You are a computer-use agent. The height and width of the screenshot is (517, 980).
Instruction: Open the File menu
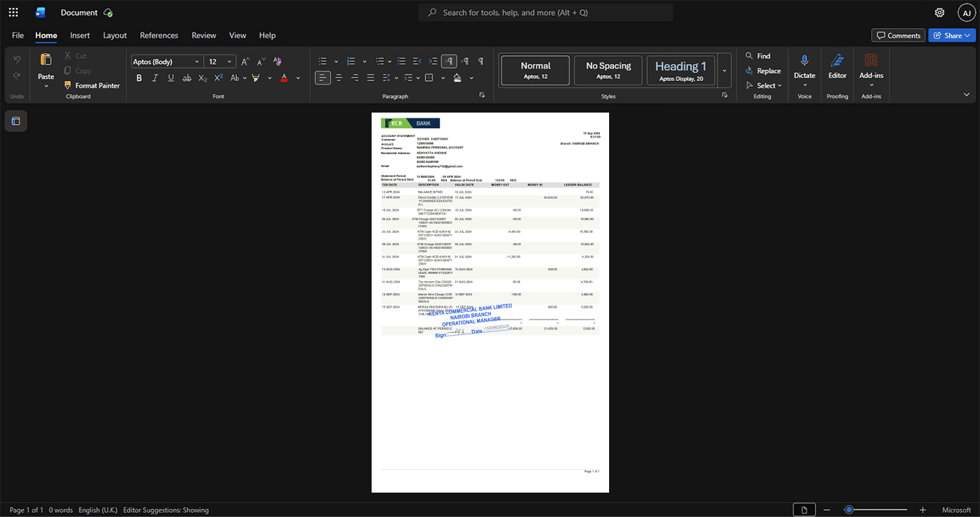point(18,35)
